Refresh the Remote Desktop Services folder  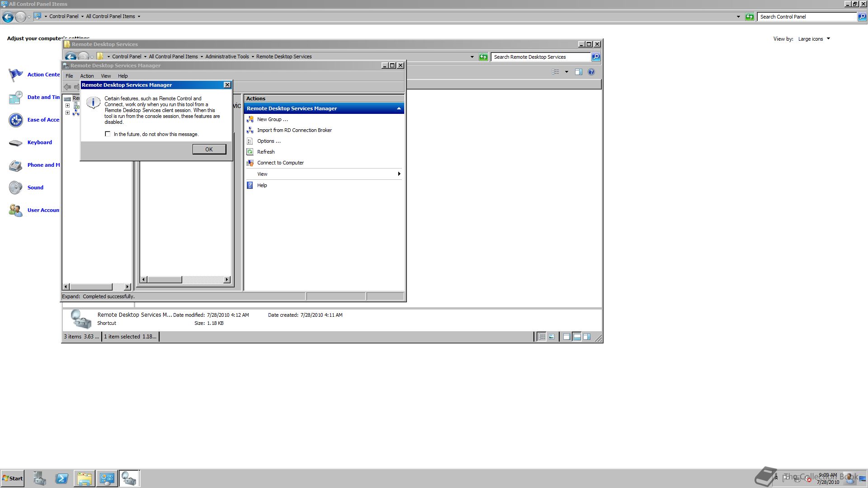(483, 57)
